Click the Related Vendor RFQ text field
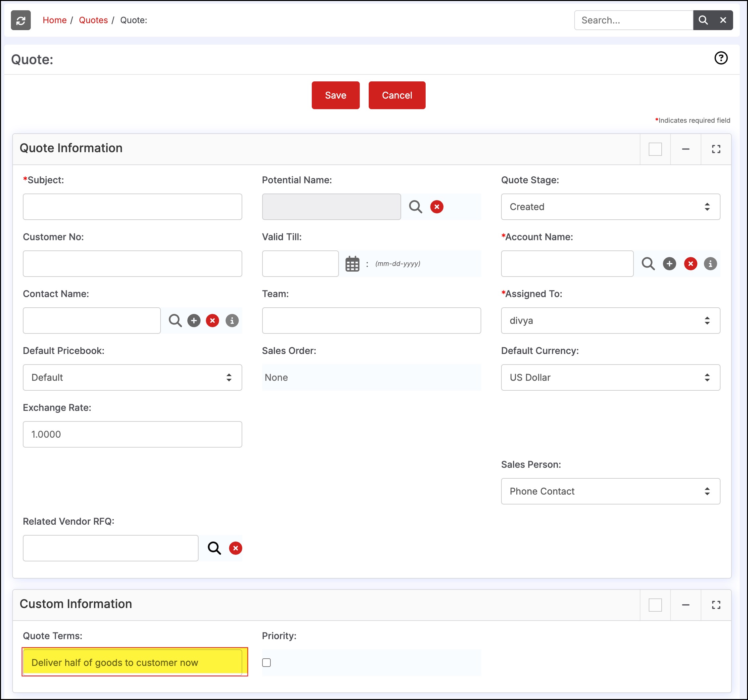Image resolution: width=748 pixels, height=700 pixels. click(x=110, y=548)
